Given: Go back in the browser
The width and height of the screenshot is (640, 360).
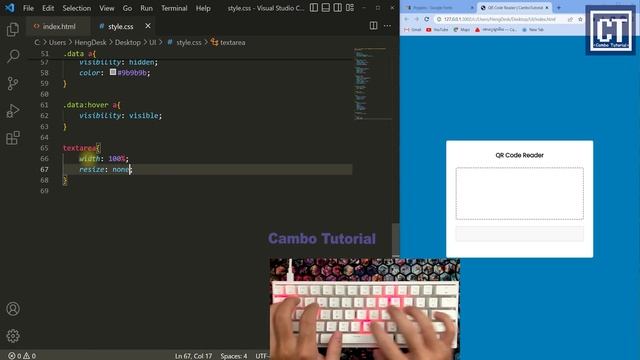Looking at the screenshot, I should [x=407, y=19].
